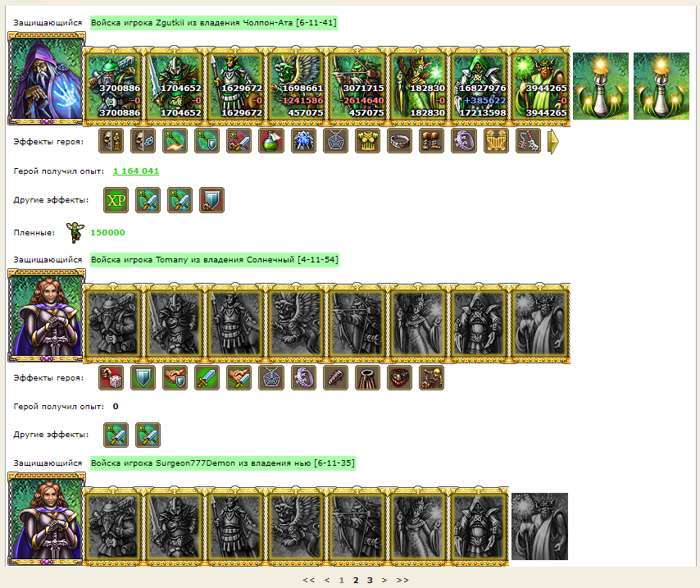The height and width of the screenshot is (588, 700).
Task: Click the green potion hero effect icon
Action: [271, 141]
